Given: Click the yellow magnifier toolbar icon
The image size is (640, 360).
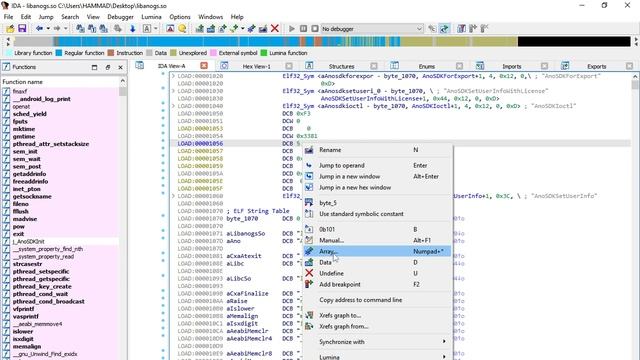Looking at the screenshot, I should click(x=182, y=29).
